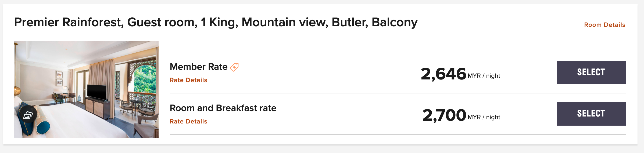This screenshot has width=644, height=153.
Task: Open Rate Details under Member Rate
Action: click(188, 80)
